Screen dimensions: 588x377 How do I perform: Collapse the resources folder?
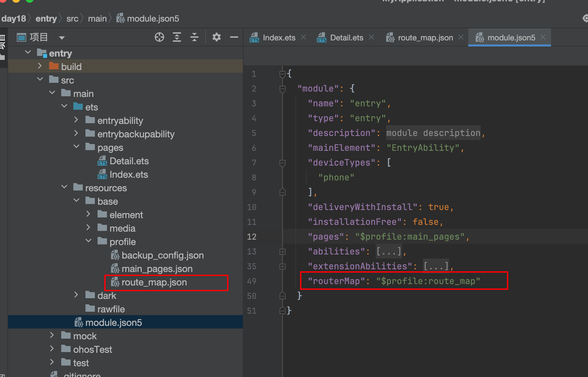coord(64,187)
